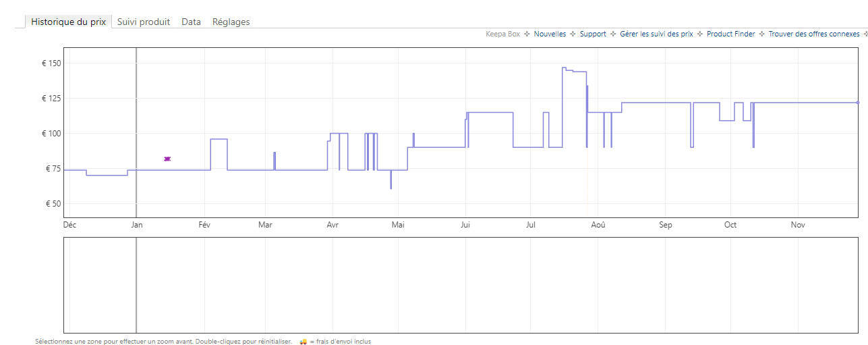This screenshot has width=868, height=345.
Task: Click the Jan month label
Action: click(x=137, y=225)
